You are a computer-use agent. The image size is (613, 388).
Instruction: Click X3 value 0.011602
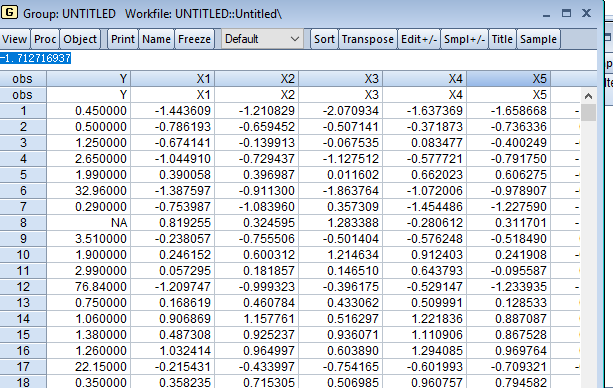point(341,174)
